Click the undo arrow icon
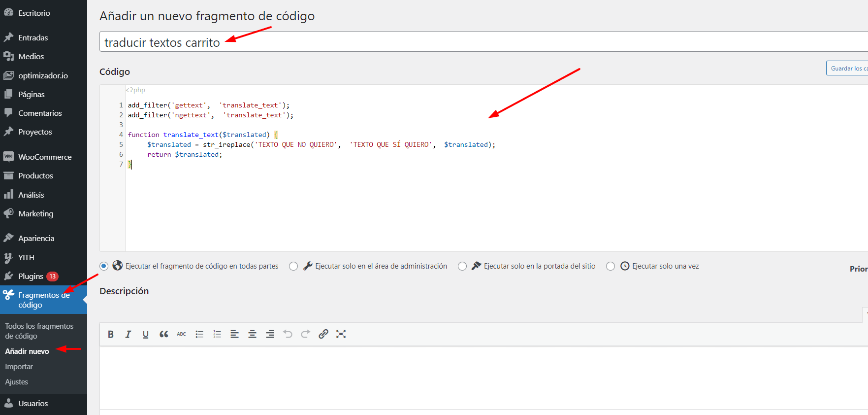This screenshot has height=415, width=868. (288, 334)
